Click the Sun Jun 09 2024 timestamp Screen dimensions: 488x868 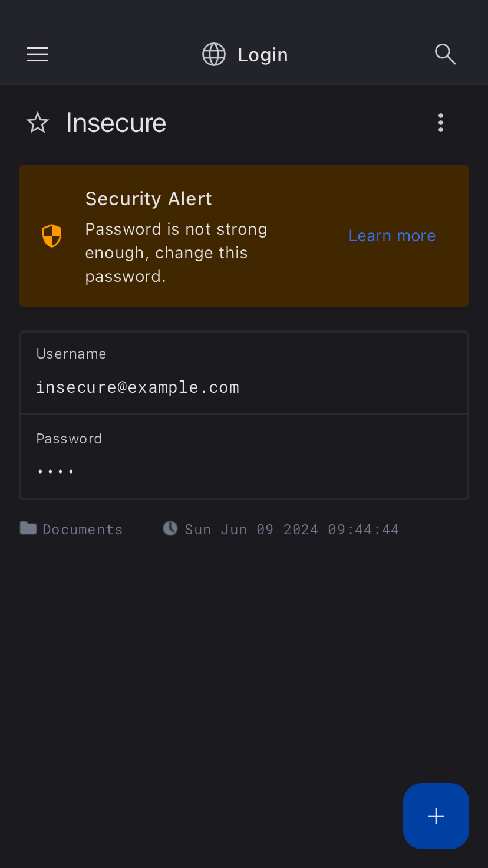coord(292,530)
